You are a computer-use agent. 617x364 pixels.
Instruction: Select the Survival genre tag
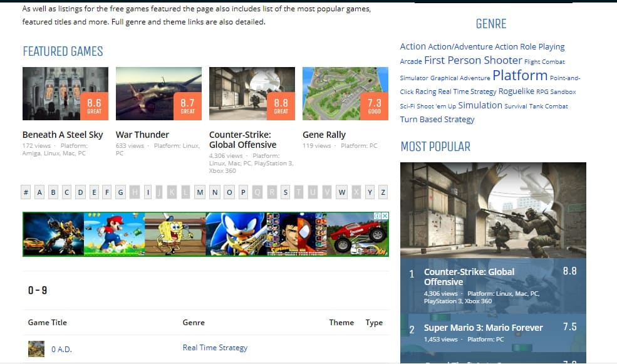click(x=516, y=107)
